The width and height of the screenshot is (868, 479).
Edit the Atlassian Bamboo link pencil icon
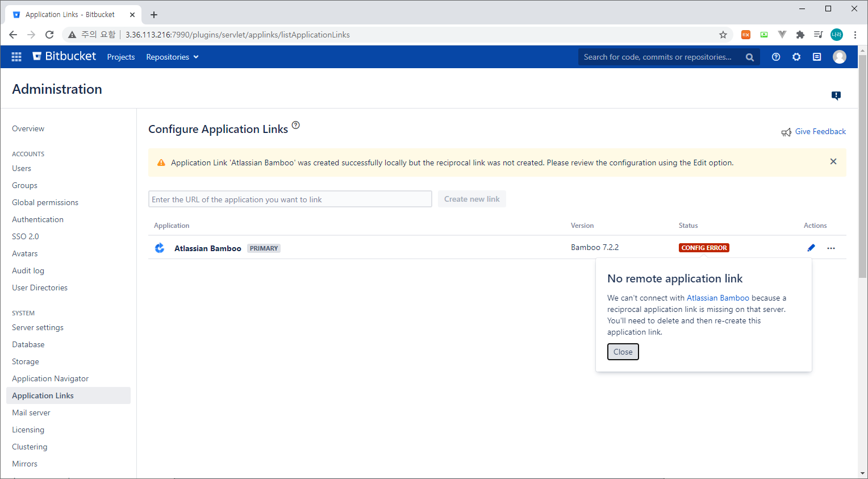click(x=811, y=248)
